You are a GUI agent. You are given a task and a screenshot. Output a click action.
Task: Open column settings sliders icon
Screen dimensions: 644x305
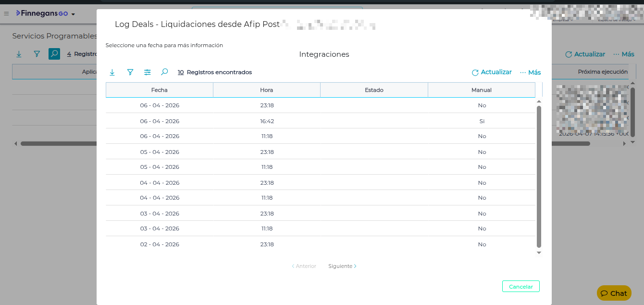tap(148, 72)
